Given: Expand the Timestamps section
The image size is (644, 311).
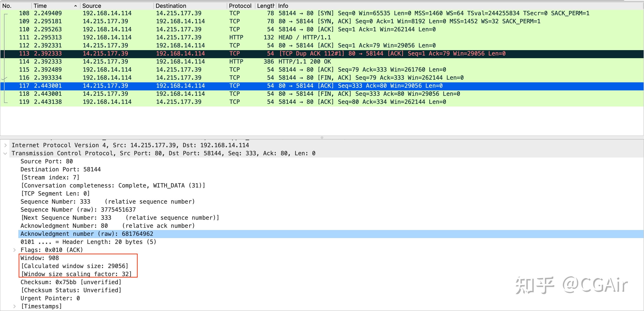Looking at the screenshot, I should (14, 306).
